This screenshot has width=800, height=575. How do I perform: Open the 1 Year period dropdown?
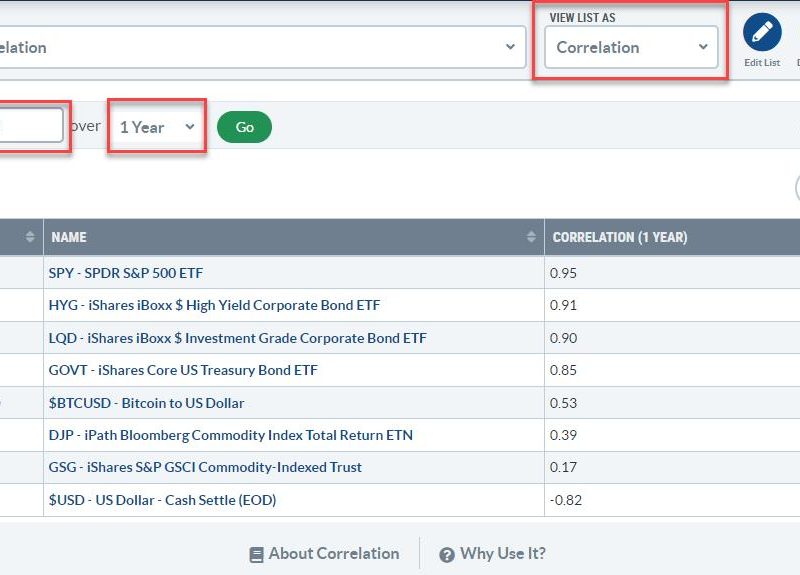[157, 127]
